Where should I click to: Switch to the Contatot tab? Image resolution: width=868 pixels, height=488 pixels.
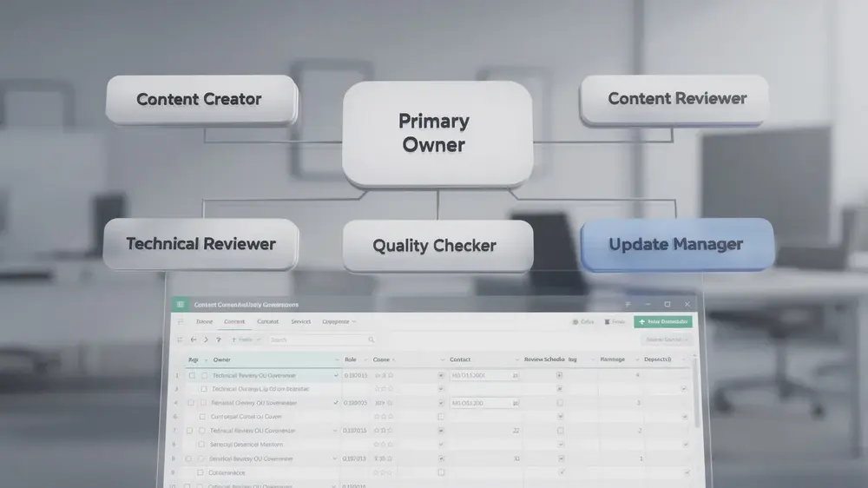(x=268, y=321)
